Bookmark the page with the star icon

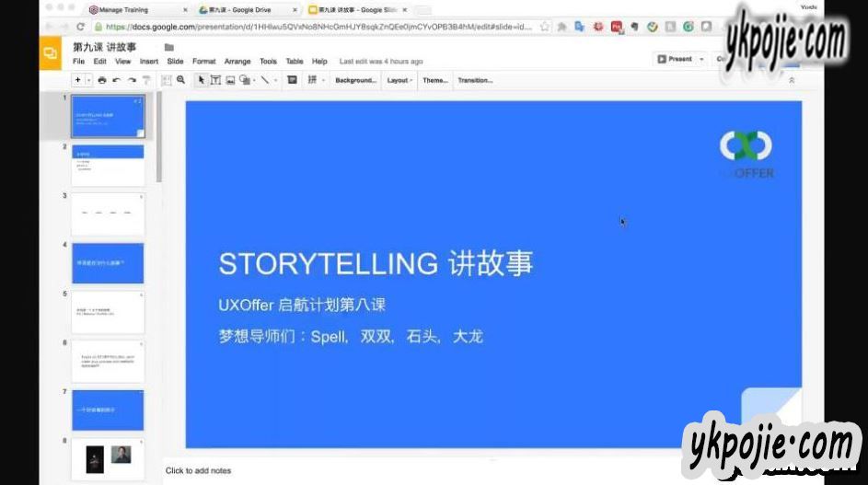coord(545,27)
